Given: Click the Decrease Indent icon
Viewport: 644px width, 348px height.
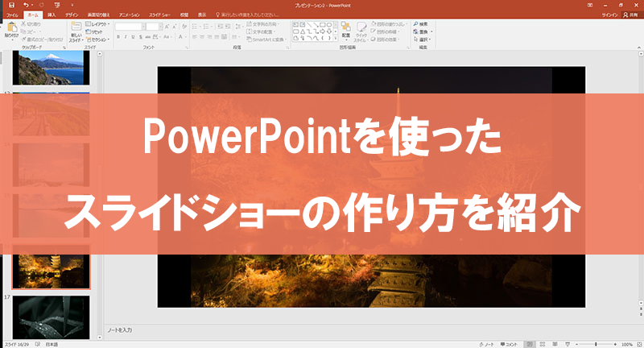Looking at the screenshot, I should click(x=221, y=27).
